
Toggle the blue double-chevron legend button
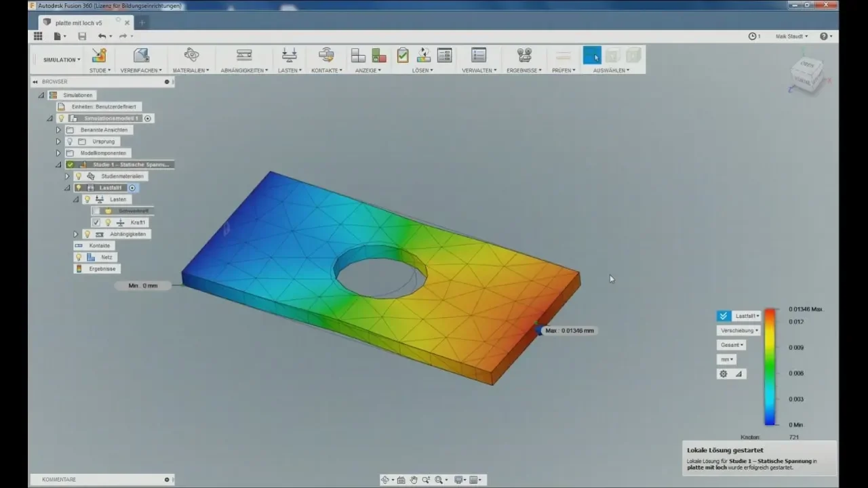724,316
